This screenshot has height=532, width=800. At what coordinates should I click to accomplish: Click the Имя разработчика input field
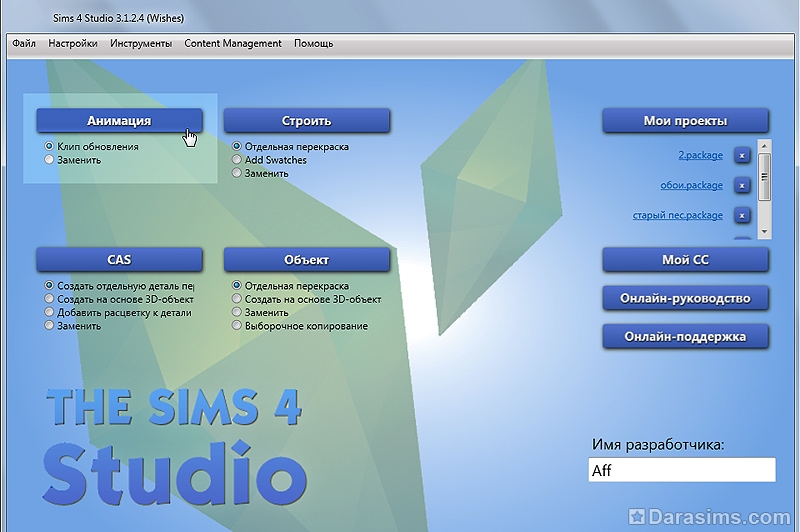point(682,470)
